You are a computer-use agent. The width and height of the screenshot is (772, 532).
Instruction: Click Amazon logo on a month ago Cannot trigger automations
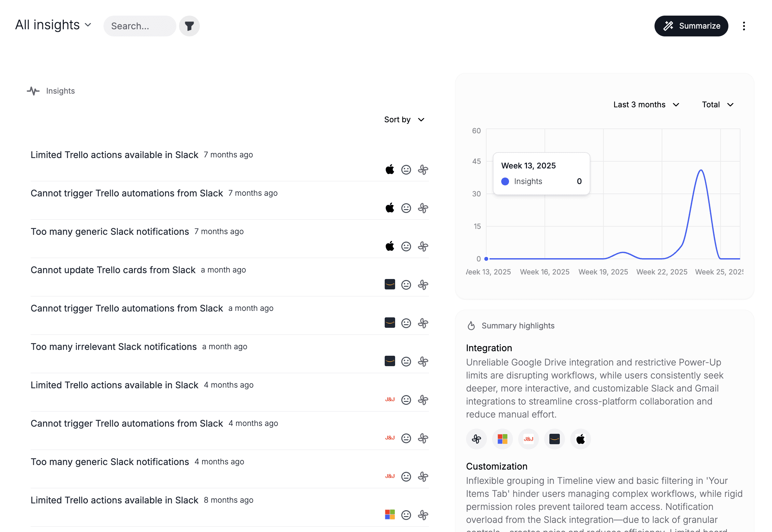(x=390, y=323)
